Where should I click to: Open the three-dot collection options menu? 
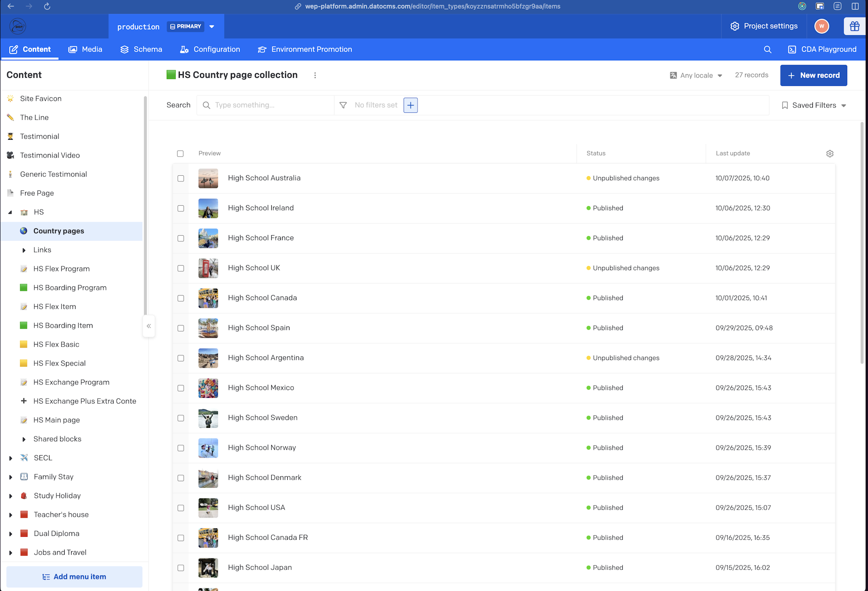point(315,75)
